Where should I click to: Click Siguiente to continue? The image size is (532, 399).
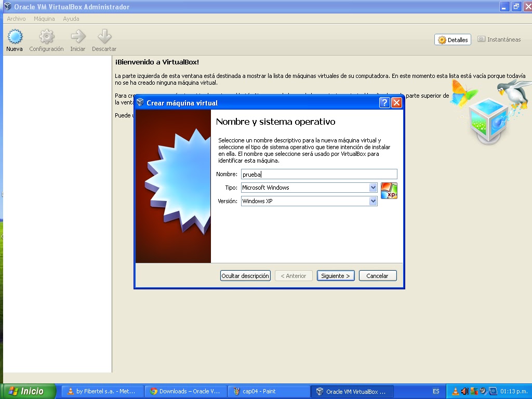(x=336, y=276)
